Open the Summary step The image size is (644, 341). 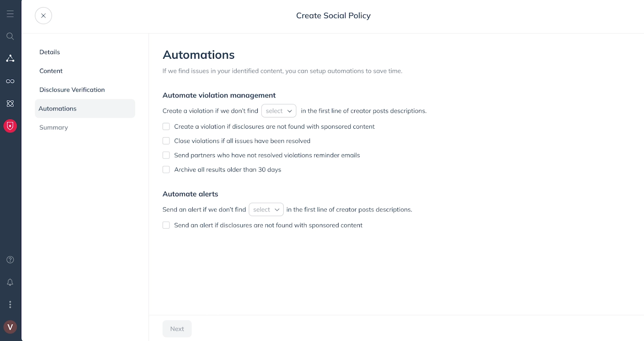click(53, 127)
